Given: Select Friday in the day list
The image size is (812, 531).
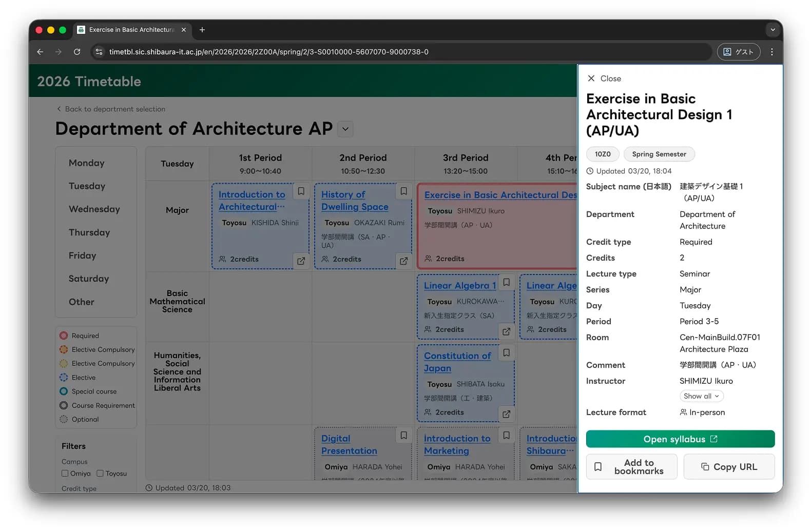Looking at the screenshot, I should tap(83, 255).
